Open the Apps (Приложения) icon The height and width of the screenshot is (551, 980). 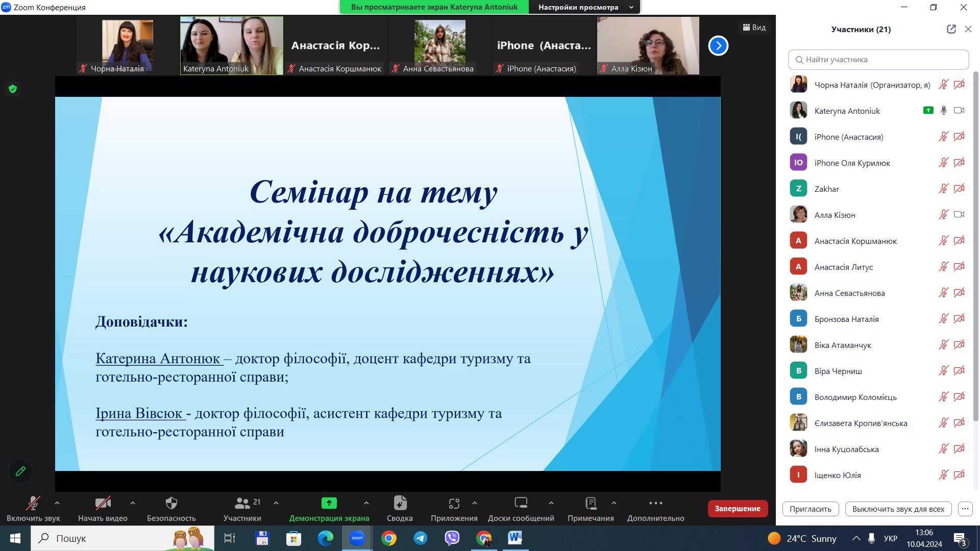pos(454,504)
